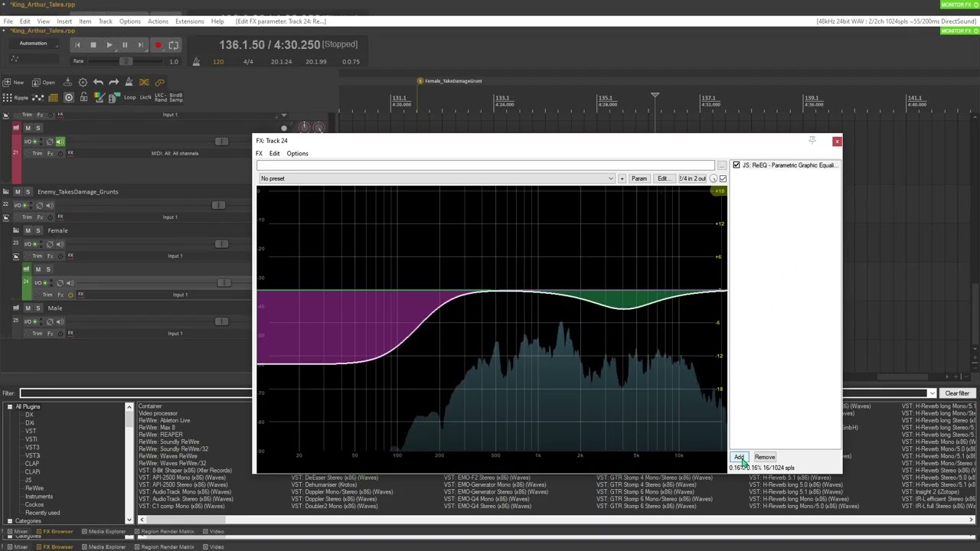Open the No preset dropdown

[436, 178]
